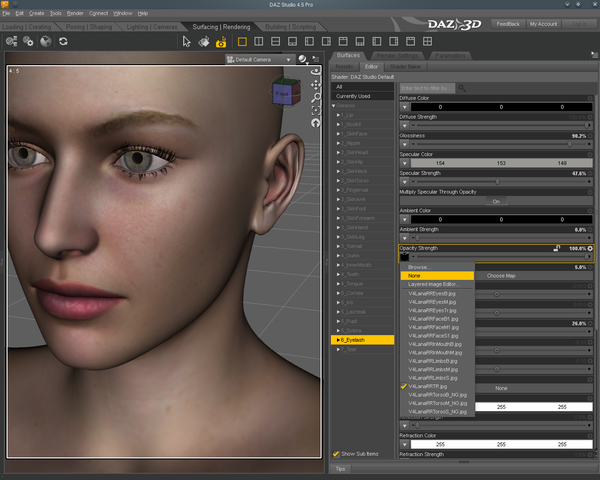Select the single-pane viewport layout icon
This screenshot has width=600, height=480.
(x=242, y=42)
